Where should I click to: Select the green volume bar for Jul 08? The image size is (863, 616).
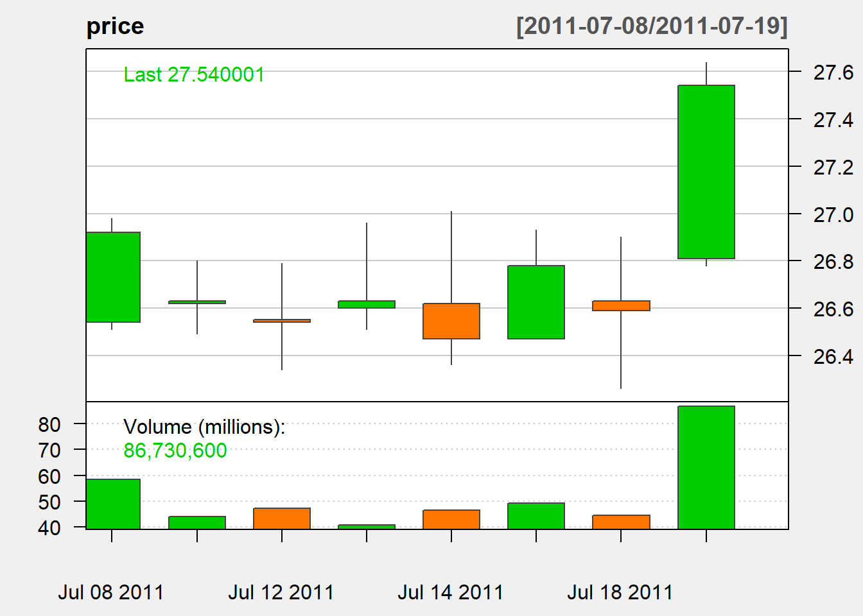[x=113, y=504]
